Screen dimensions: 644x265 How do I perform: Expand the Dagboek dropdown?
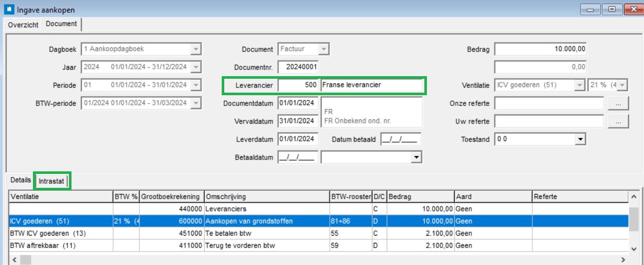pyautogui.click(x=195, y=49)
